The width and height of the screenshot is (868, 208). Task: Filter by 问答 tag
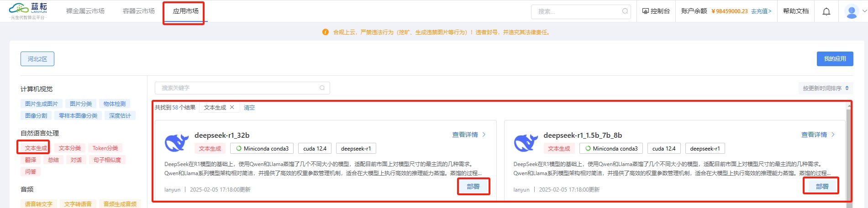click(x=31, y=172)
